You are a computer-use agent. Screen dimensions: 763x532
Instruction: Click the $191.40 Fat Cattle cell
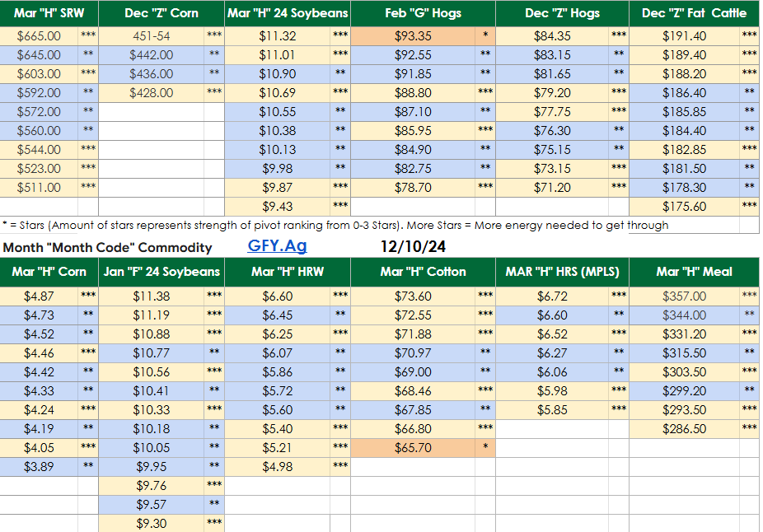684,36
